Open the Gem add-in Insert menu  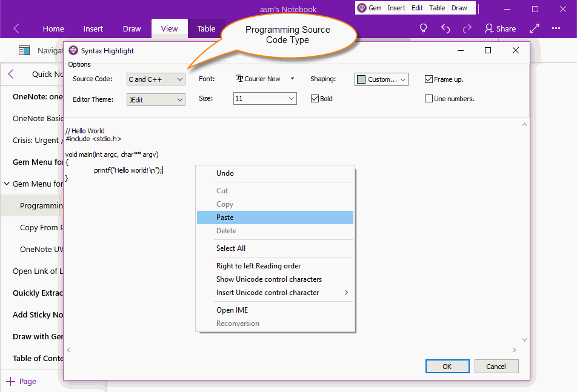point(396,8)
